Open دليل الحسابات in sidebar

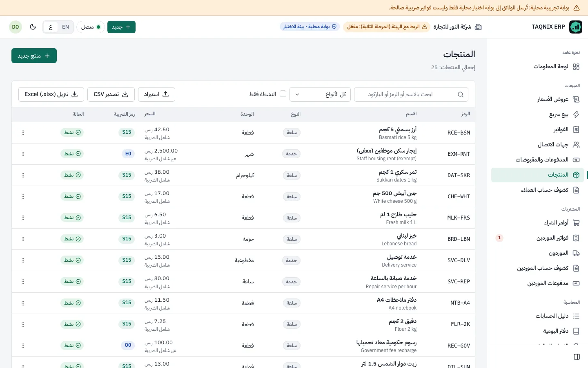[537, 316]
